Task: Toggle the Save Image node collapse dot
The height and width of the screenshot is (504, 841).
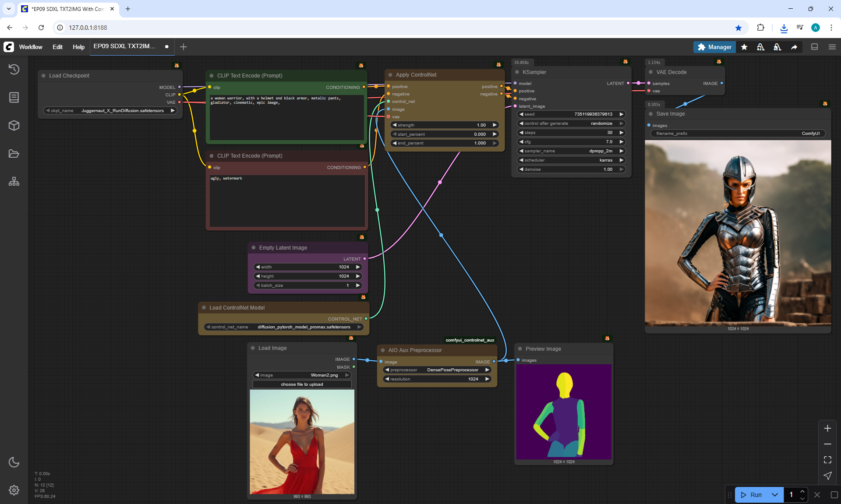Action: [x=651, y=114]
